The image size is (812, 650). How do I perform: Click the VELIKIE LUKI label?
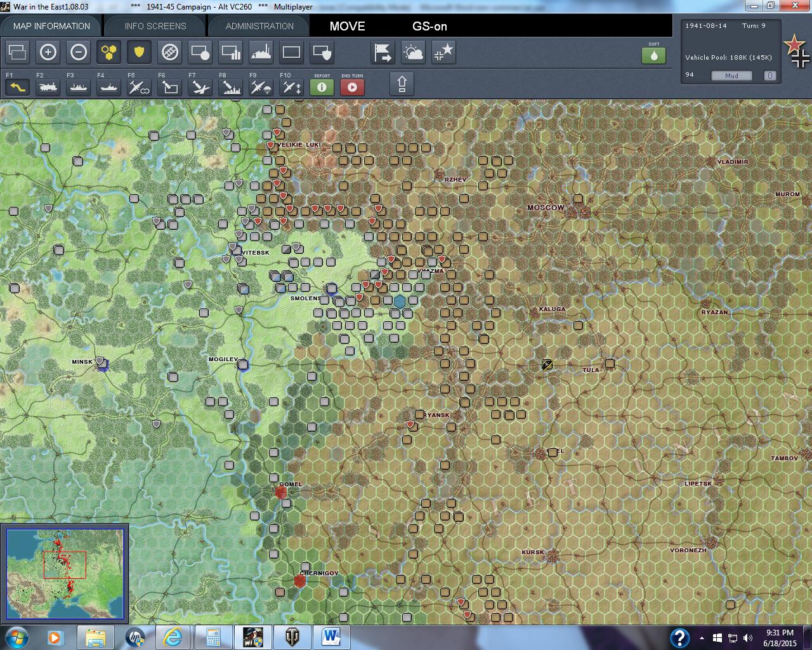pyautogui.click(x=300, y=145)
